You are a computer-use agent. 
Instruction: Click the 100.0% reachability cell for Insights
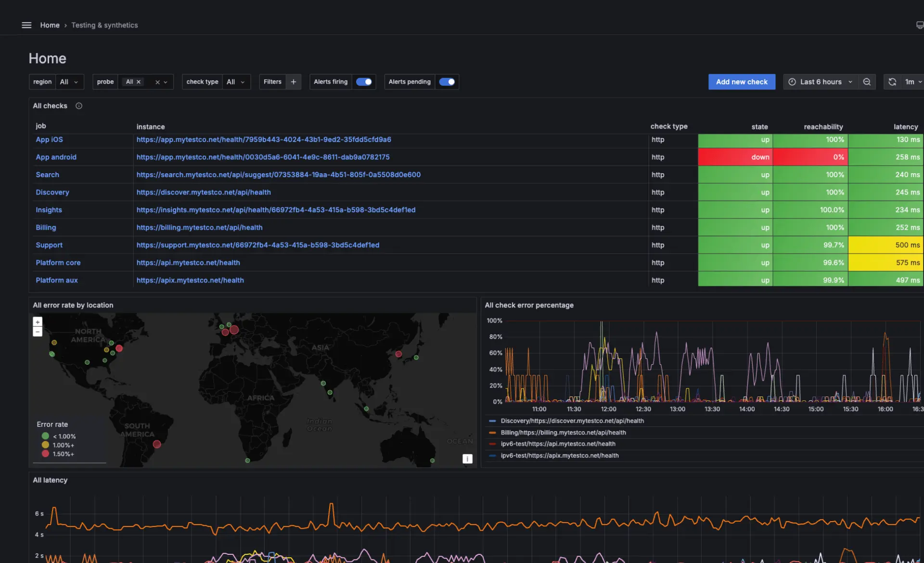(810, 210)
